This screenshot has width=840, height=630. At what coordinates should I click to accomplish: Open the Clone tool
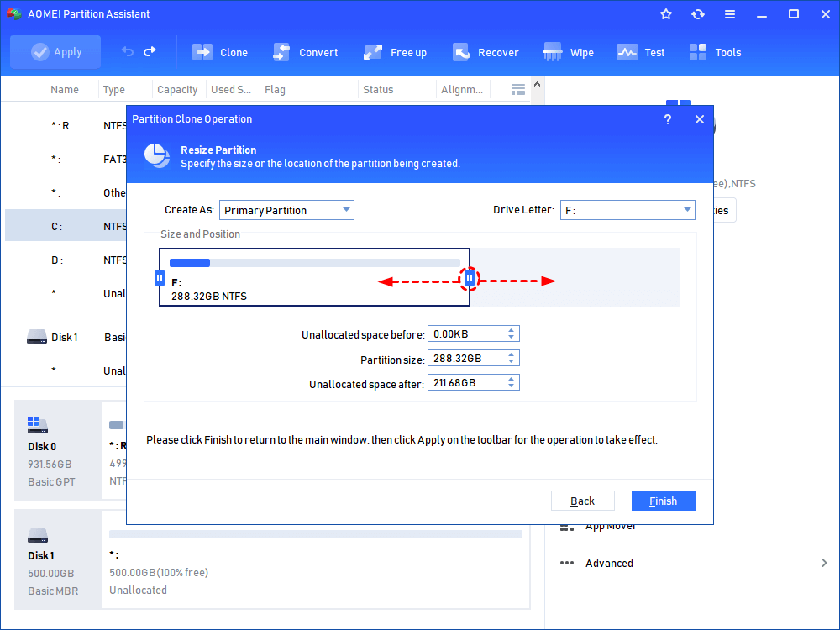click(x=219, y=52)
